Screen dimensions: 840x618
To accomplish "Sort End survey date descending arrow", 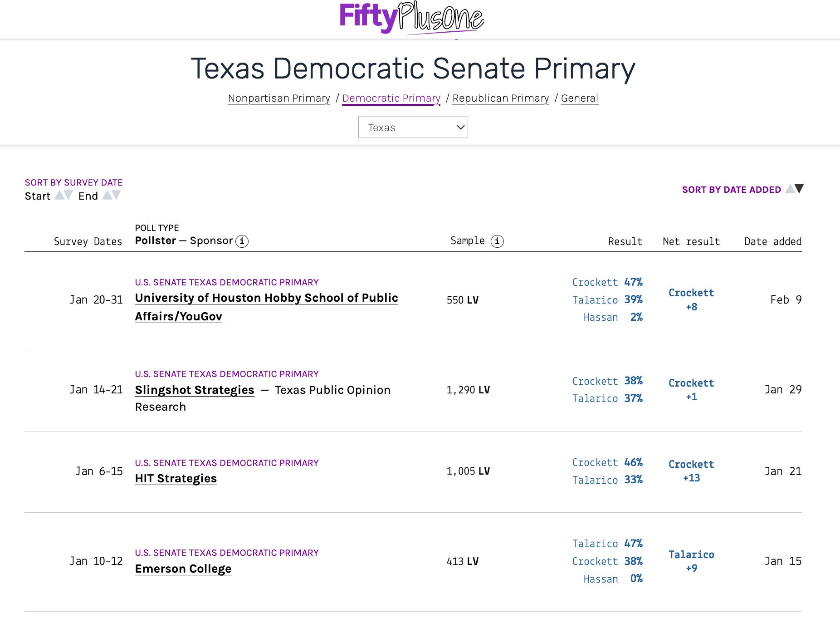I will (x=117, y=195).
